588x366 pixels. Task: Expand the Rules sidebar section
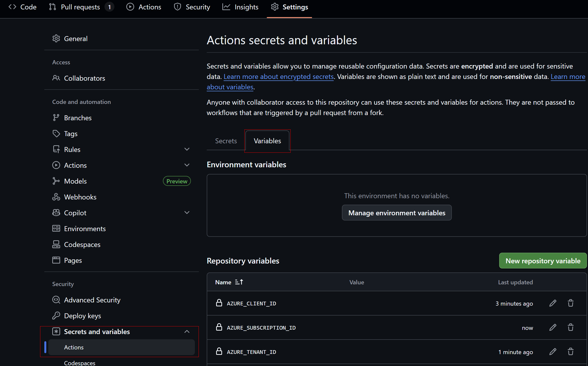pyautogui.click(x=187, y=149)
